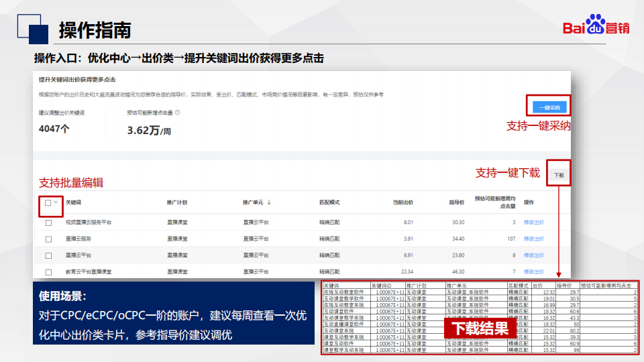Open the dropdown chevron beside the select-all checkbox
Viewport: 644px width, 362px height.
pyautogui.click(x=56, y=202)
